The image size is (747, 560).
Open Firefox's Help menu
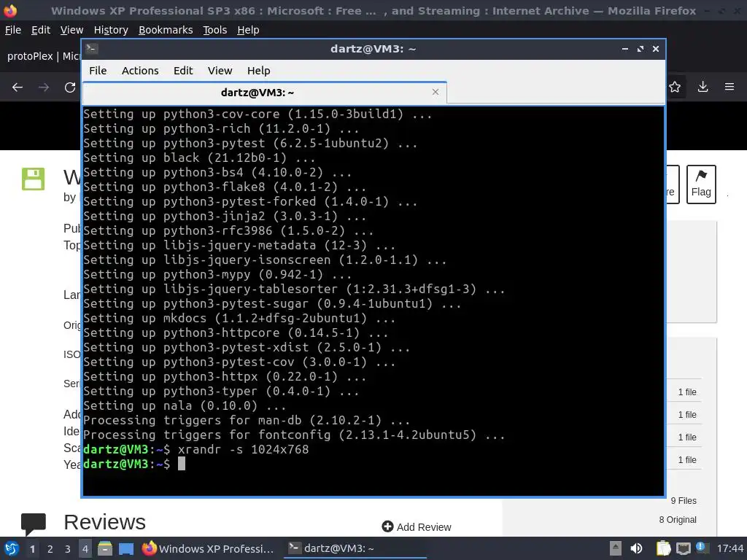coord(248,30)
